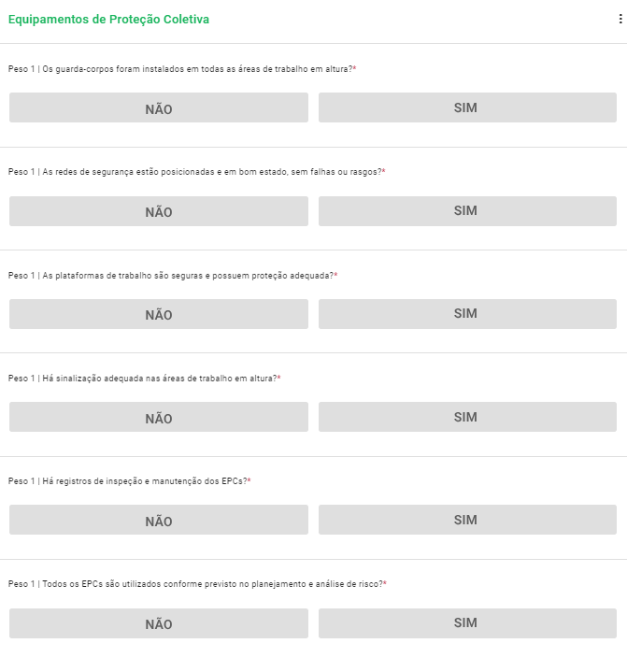The image size is (627, 672).
Task: Click the registros de inspeção question text
Action: click(130, 481)
